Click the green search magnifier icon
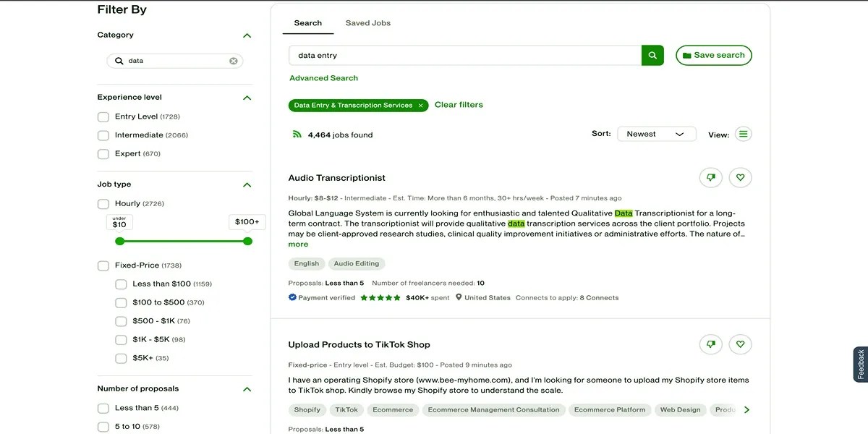Image resolution: width=868 pixels, height=434 pixels. pyautogui.click(x=652, y=55)
